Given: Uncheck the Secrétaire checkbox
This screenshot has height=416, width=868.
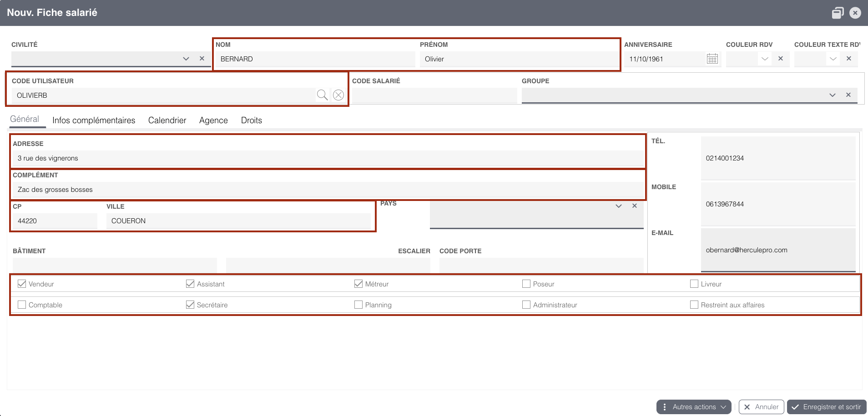Looking at the screenshot, I should click(190, 305).
